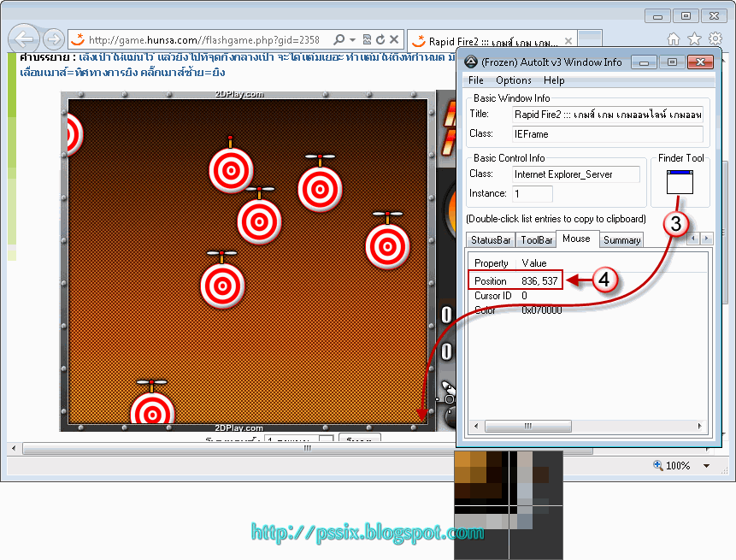Click the tab strip left scroll arrow
The height and width of the screenshot is (560, 736).
[x=692, y=239]
